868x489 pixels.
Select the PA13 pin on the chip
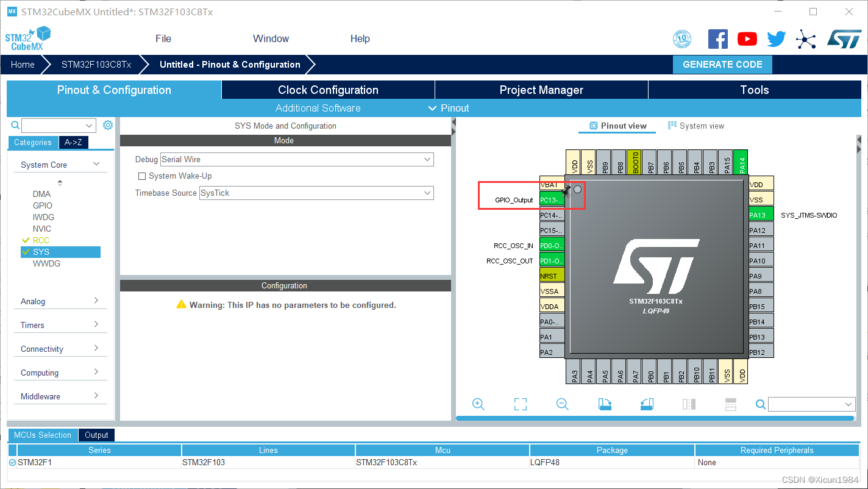pos(761,215)
